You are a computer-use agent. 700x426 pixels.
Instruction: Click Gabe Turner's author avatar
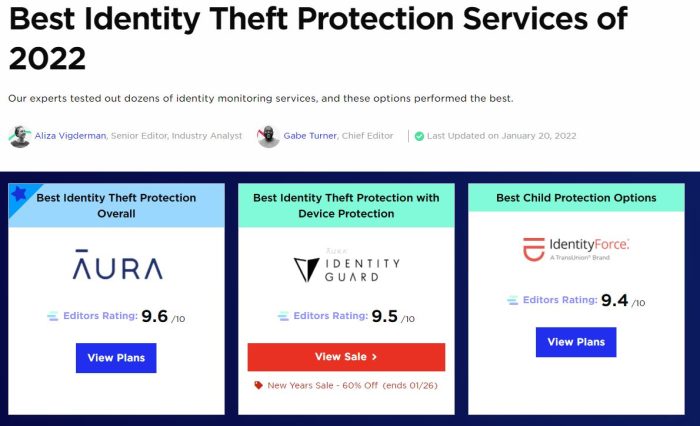click(268, 136)
